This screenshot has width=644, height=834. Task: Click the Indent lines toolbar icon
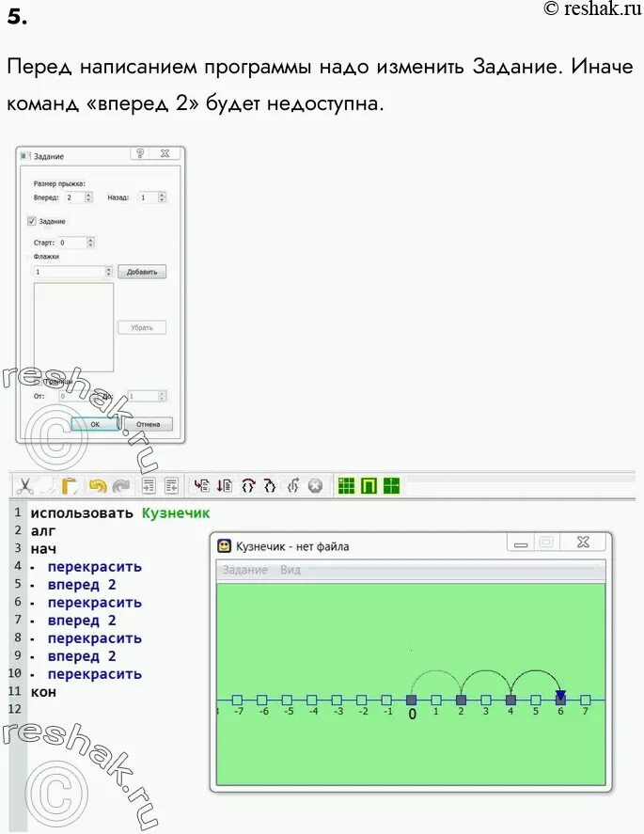149,485
